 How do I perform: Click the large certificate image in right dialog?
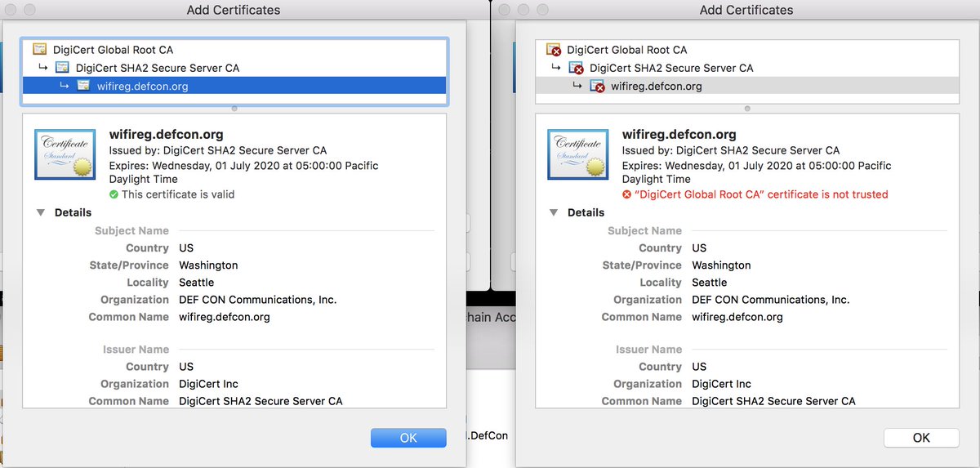[579, 154]
